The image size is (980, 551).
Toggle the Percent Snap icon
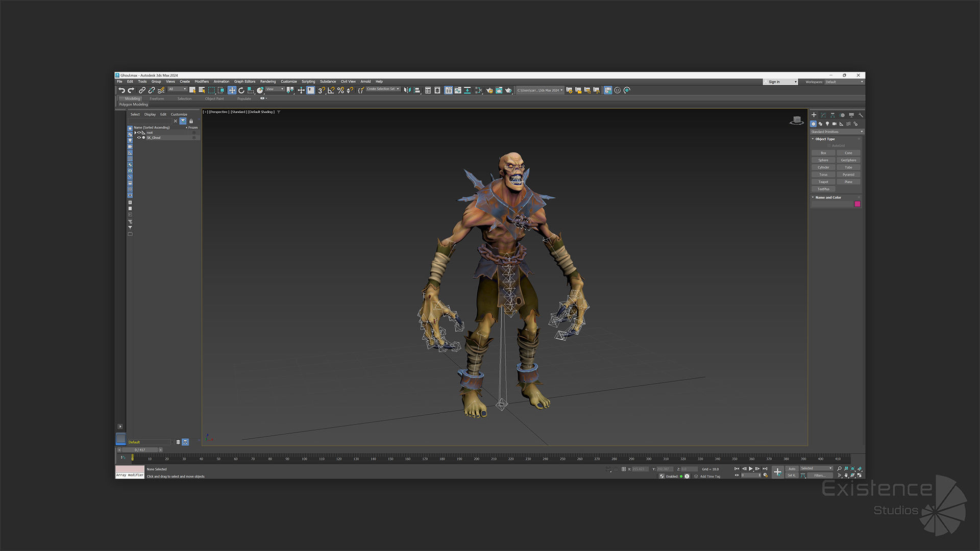coord(340,90)
